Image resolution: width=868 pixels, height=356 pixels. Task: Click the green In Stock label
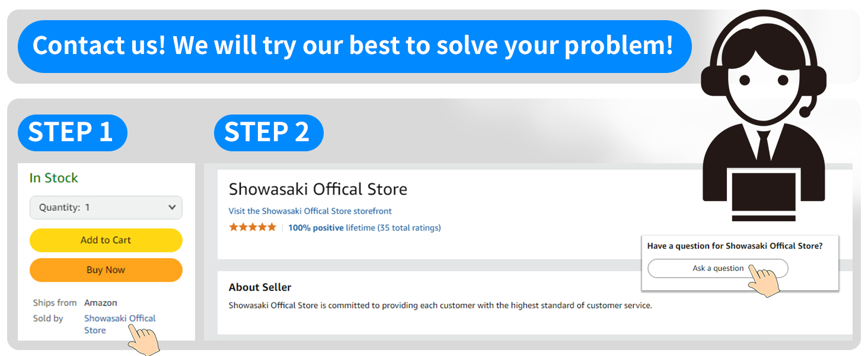tap(54, 178)
